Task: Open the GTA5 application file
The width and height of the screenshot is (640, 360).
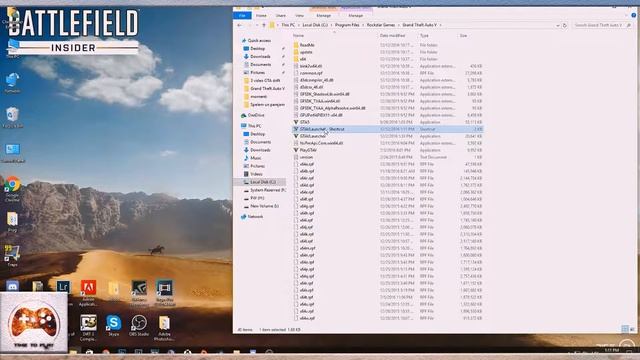Action: 305,122
